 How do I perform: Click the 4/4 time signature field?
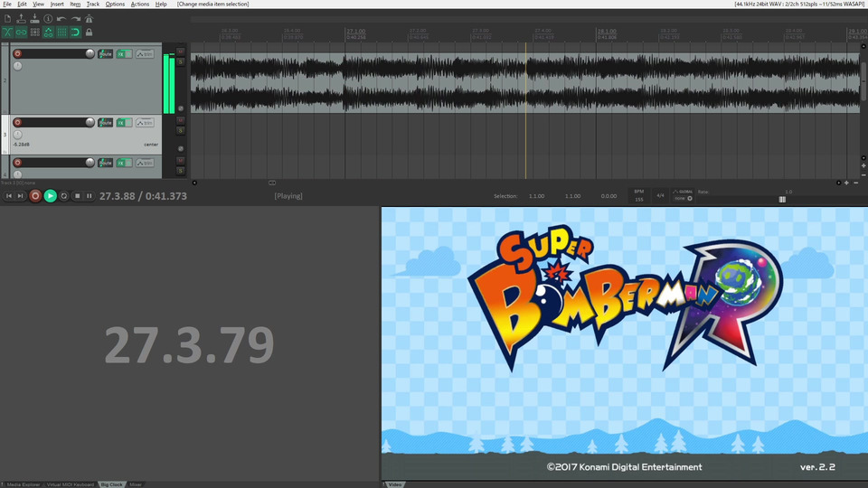pyautogui.click(x=660, y=195)
